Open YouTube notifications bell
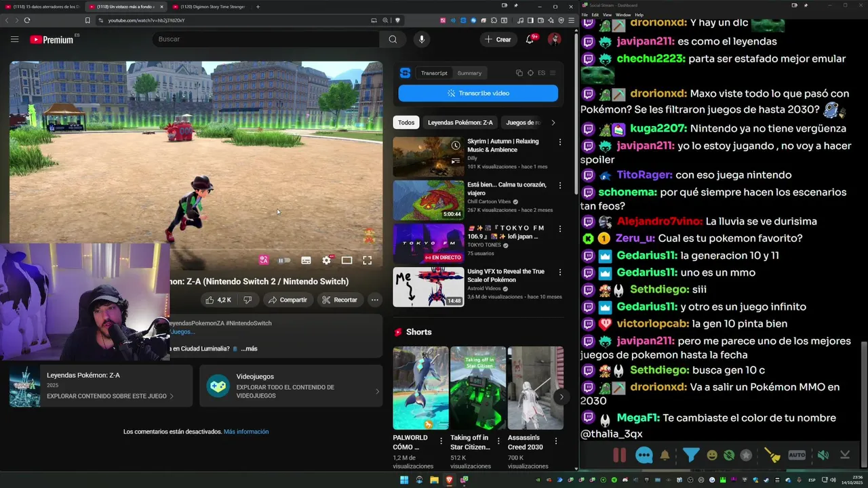 tap(530, 39)
